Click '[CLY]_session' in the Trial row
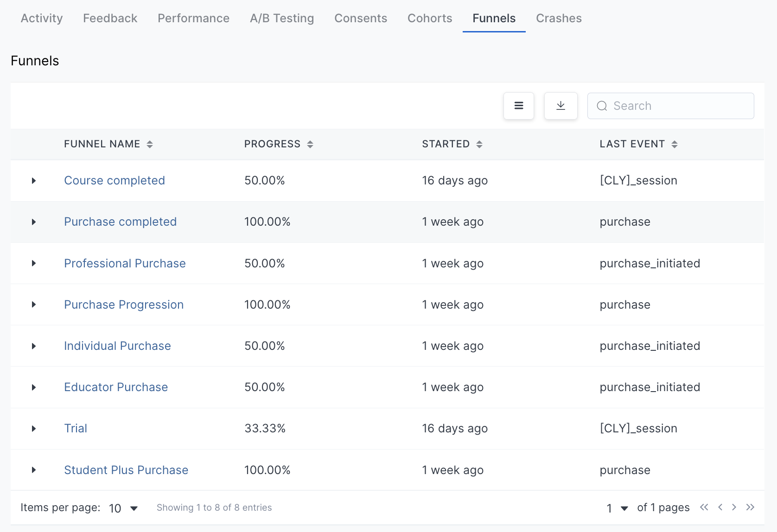 [x=638, y=428]
